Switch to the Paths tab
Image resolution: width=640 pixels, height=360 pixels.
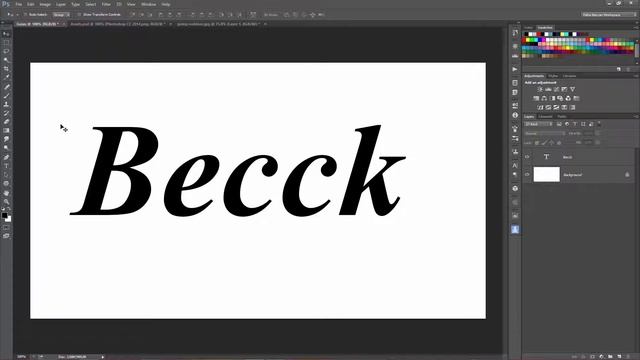point(562,117)
